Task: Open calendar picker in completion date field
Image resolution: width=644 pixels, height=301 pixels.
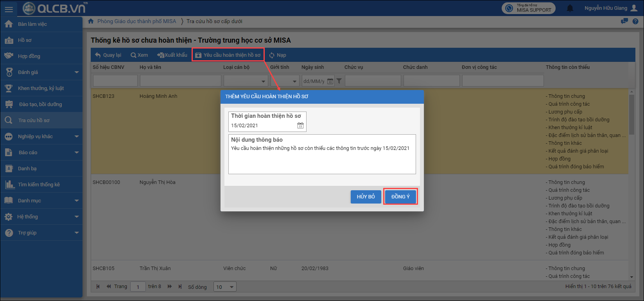Action: 300,126
